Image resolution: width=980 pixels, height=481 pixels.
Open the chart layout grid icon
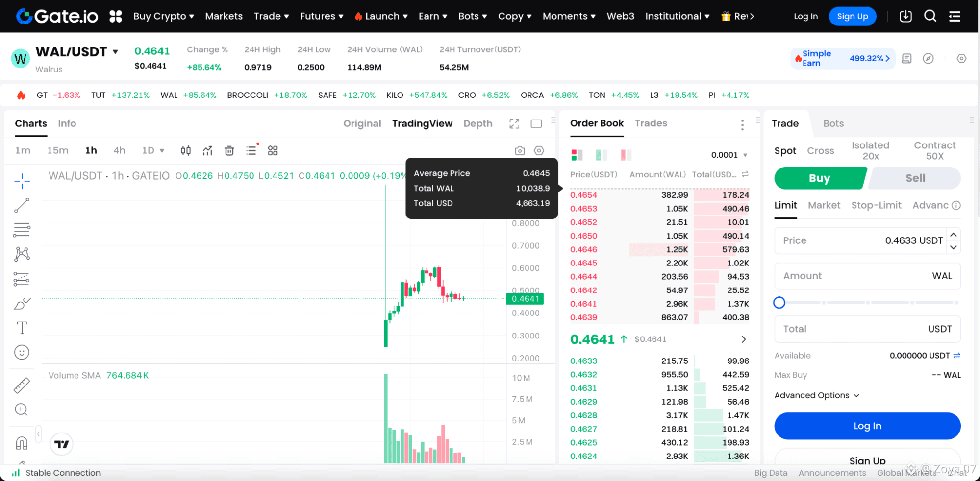pos(273,151)
